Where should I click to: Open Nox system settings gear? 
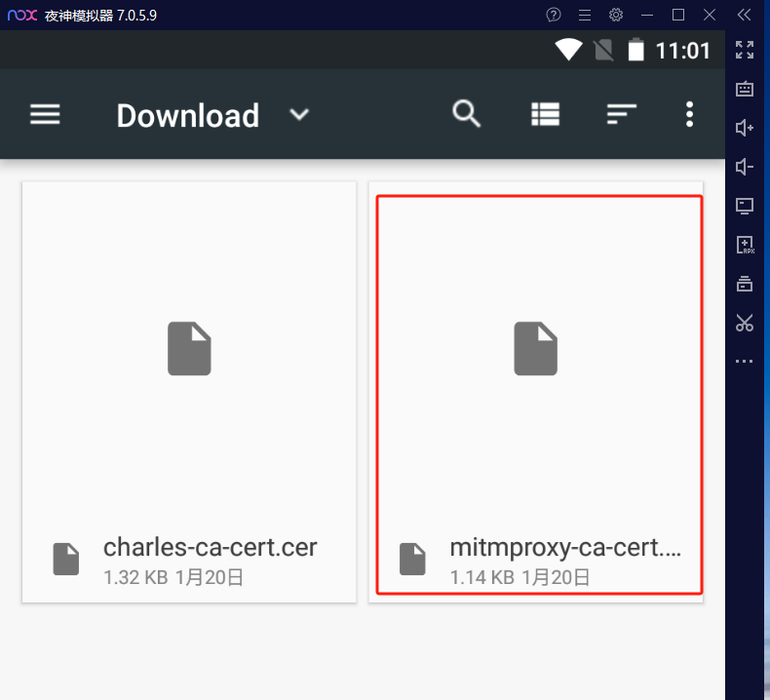(x=616, y=15)
